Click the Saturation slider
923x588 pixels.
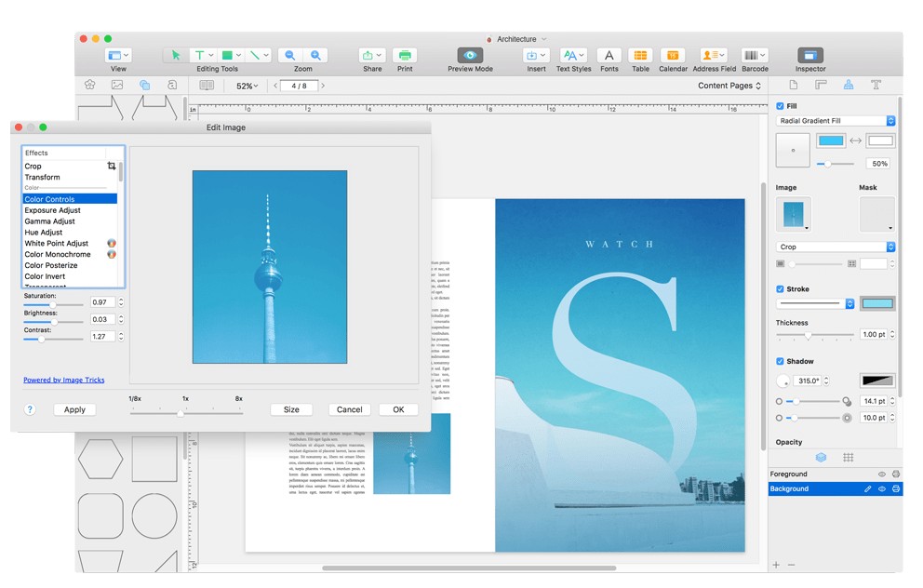pyautogui.click(x=53, y=304)
